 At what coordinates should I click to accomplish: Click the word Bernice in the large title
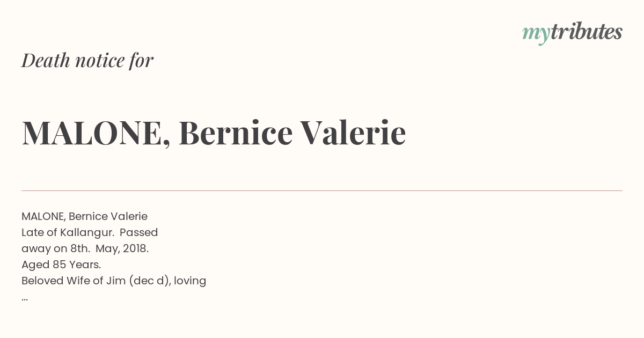[235, 133]
